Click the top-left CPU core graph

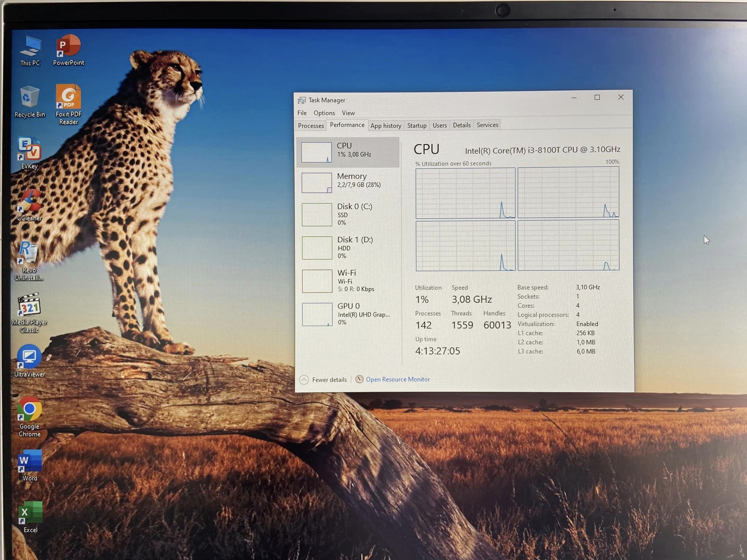click(465, 193)
